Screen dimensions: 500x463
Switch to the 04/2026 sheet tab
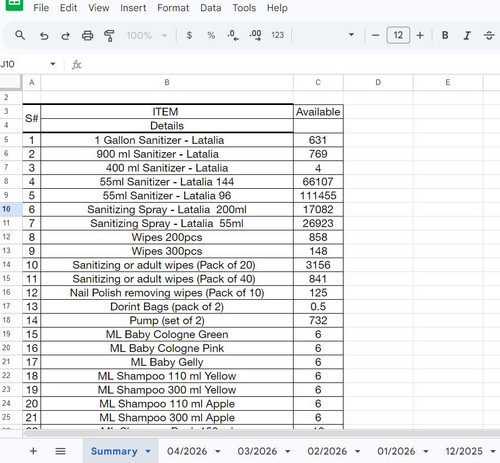click(x=187, y=451)
